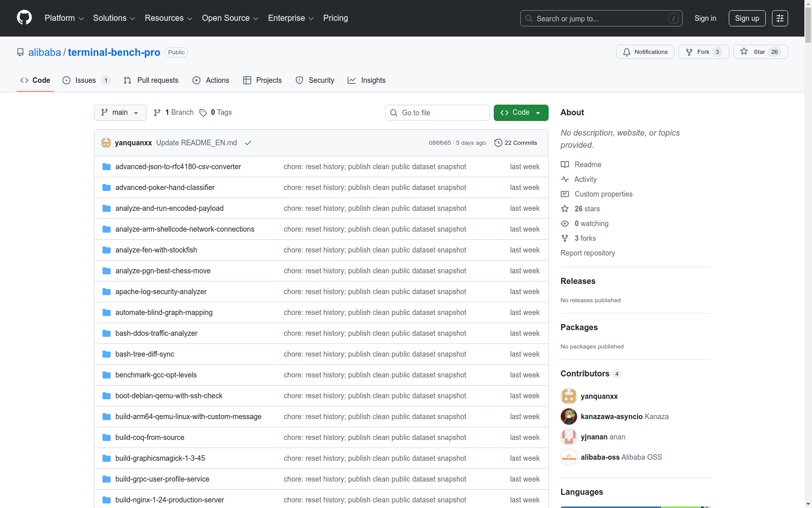Image resolution: width=812 pixels, height=508 pixels.
Task: Open the build-graphicsmagick-1-3-45 folder name
Action: coord(160,458)
